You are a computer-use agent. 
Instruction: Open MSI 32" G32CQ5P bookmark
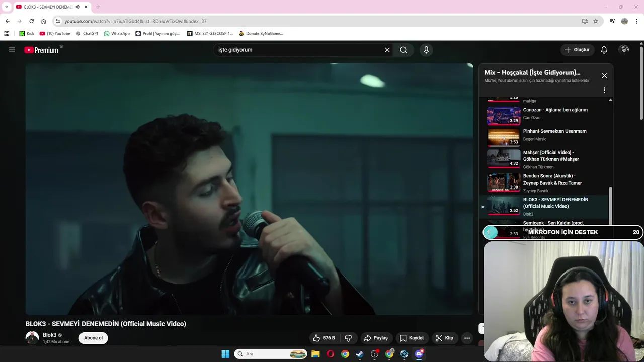(210, 34)
